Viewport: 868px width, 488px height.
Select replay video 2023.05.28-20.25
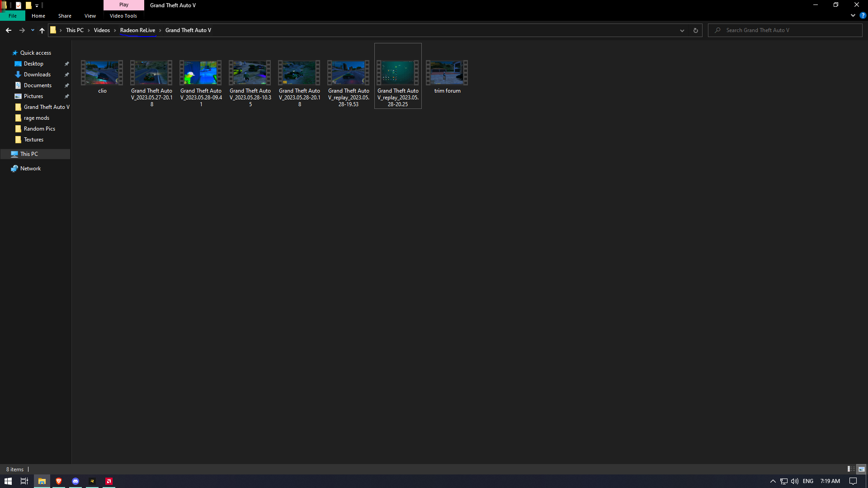(x=398, y=76)
